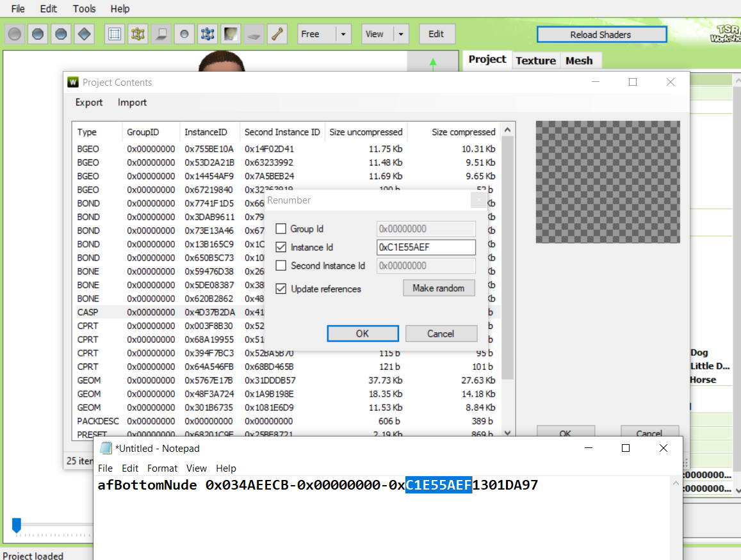Select the blue diamond shading icon
Image resolution: width=741 pixels, height=560 pixels.
[84, 33]
